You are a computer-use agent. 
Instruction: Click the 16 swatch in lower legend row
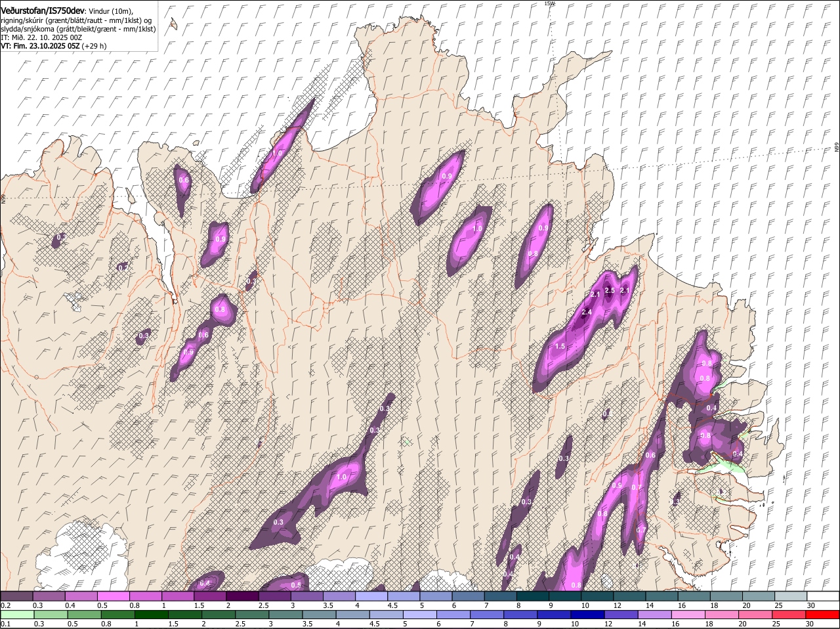point(688,615)
